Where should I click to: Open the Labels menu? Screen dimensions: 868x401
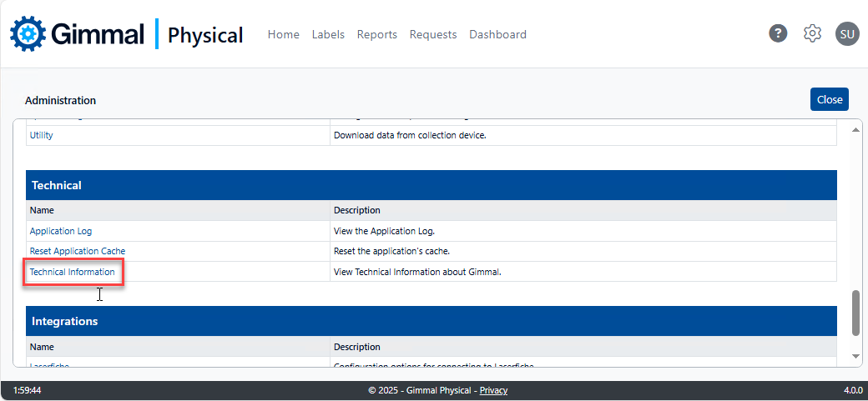coord(328,34)
